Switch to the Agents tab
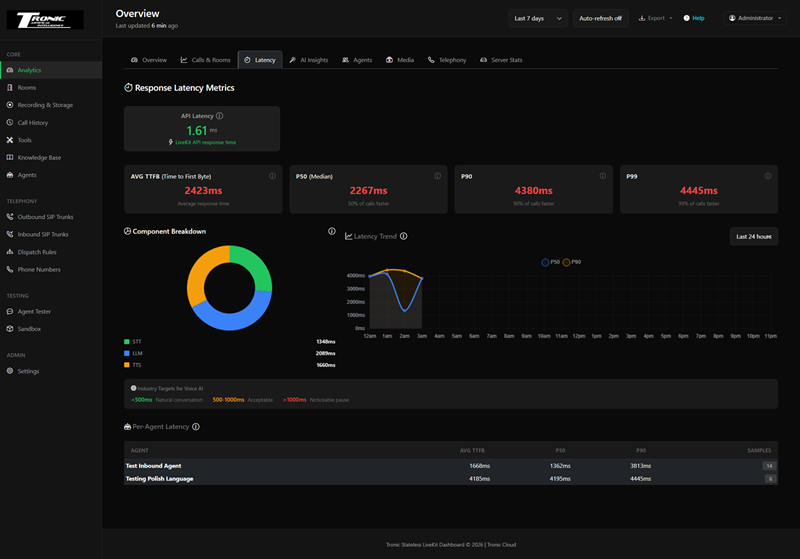The width and height of the screenshot is (800, 559). coord(357,60)
